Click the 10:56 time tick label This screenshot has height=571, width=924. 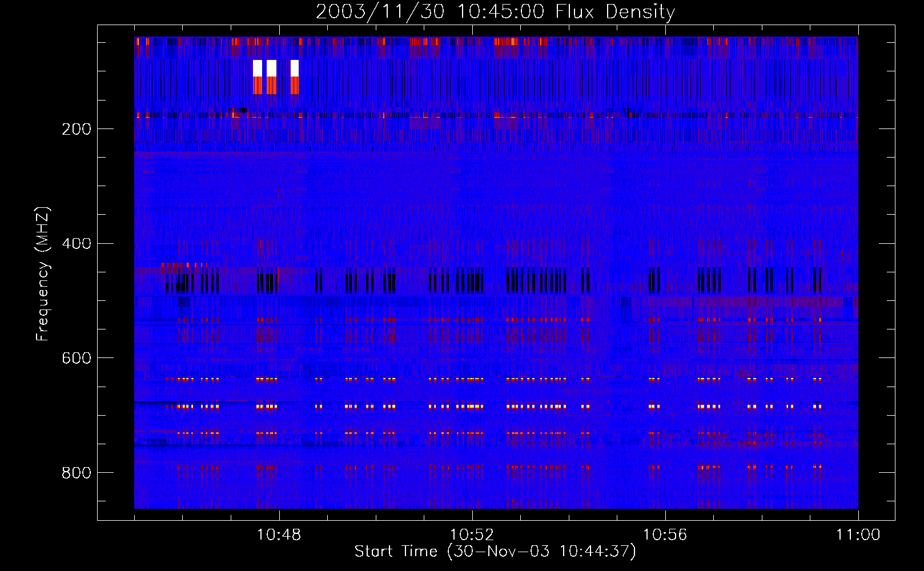click(x=665, y=534)
